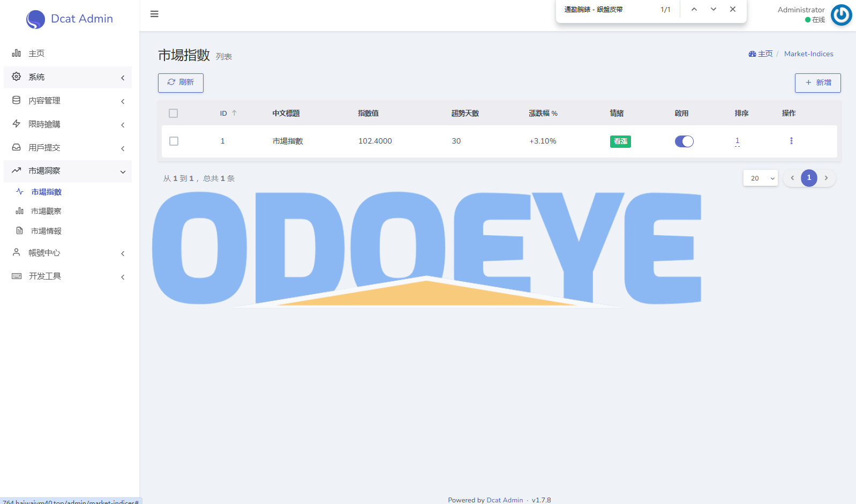This screenshot has width=856, height=504.
Task: Click the 市場觀察 bar chart icon
Action: pyautogui.click(x=20, y=211)
